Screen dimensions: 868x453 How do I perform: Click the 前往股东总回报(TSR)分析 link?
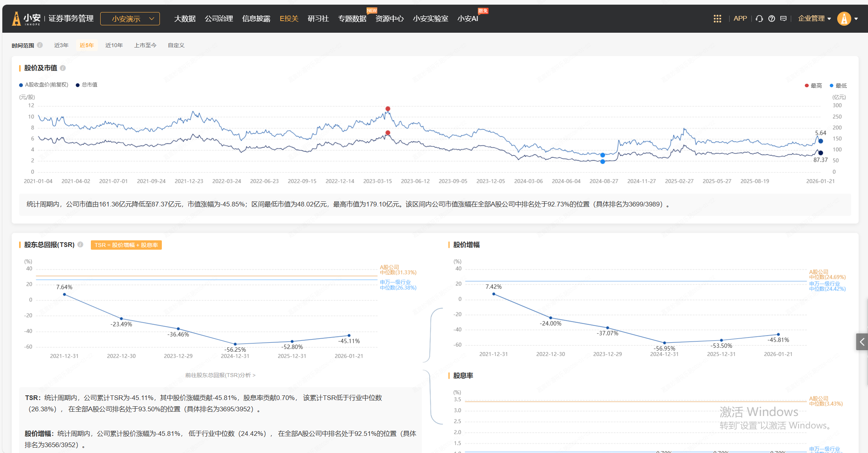coord(220,375)
